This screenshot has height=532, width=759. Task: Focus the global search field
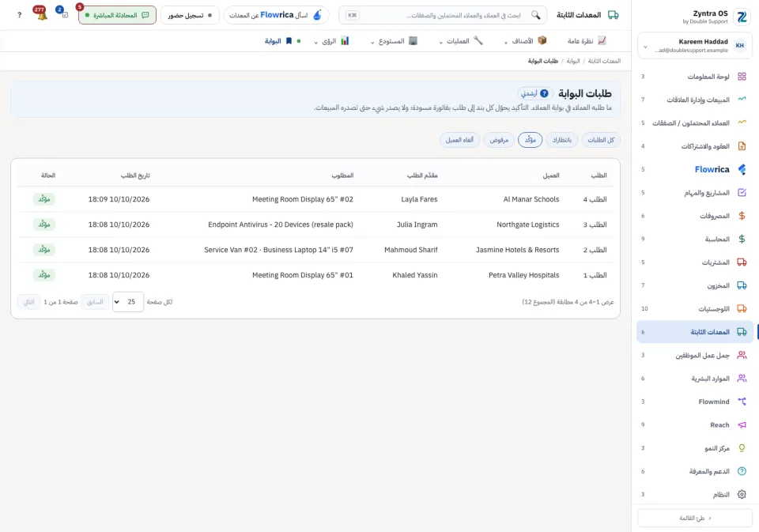(x=443, y=15)
